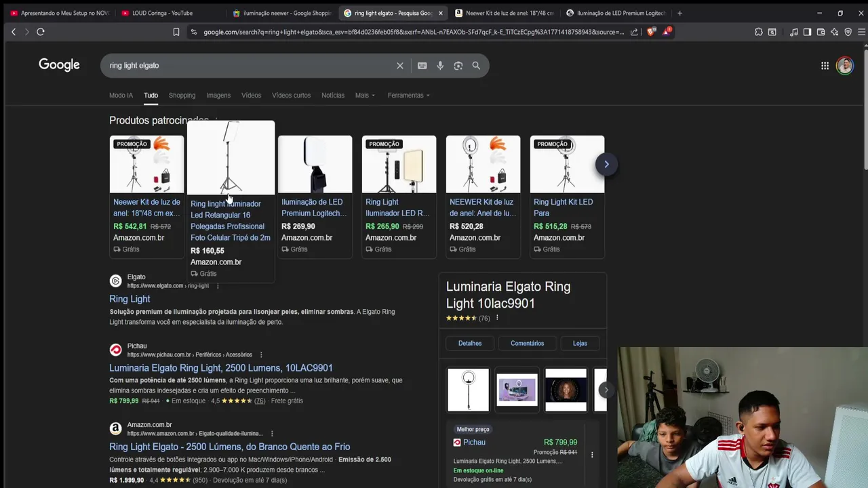
Task: Open the share page icon
Action: tap(634, 32)
